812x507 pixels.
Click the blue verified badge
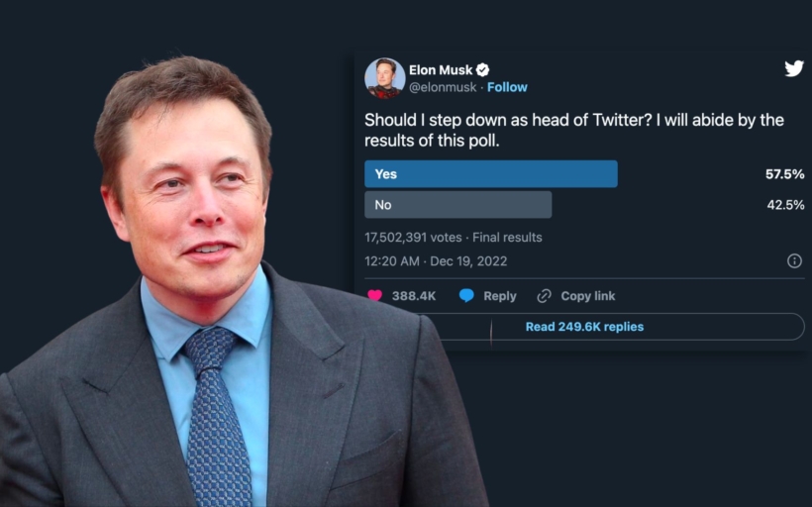pos(483,70)
